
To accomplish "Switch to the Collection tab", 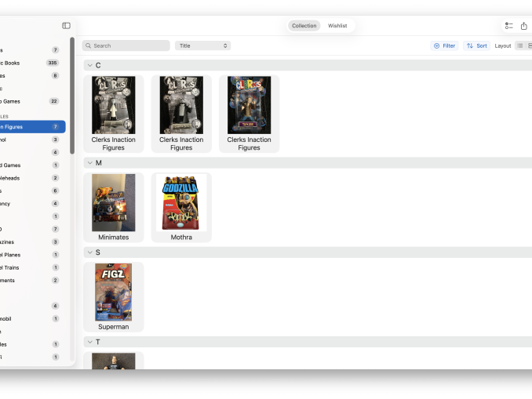I will [x=304, y=26].
